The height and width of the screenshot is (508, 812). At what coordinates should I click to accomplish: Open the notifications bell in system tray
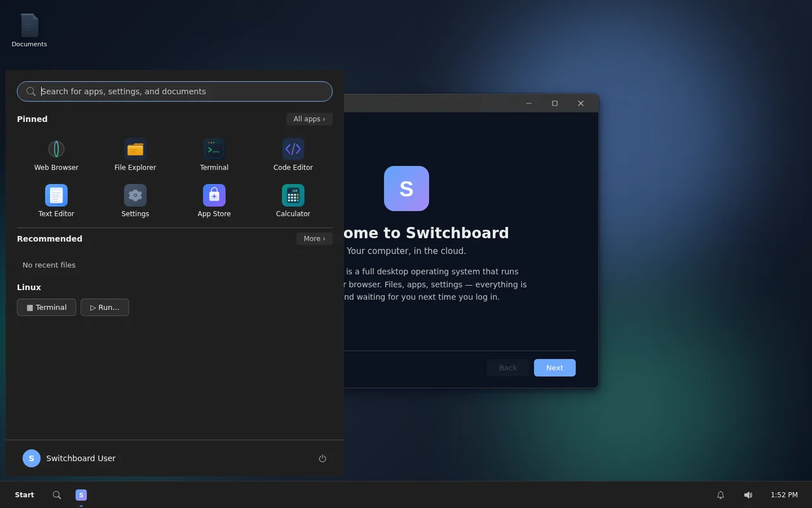(721, 495)
